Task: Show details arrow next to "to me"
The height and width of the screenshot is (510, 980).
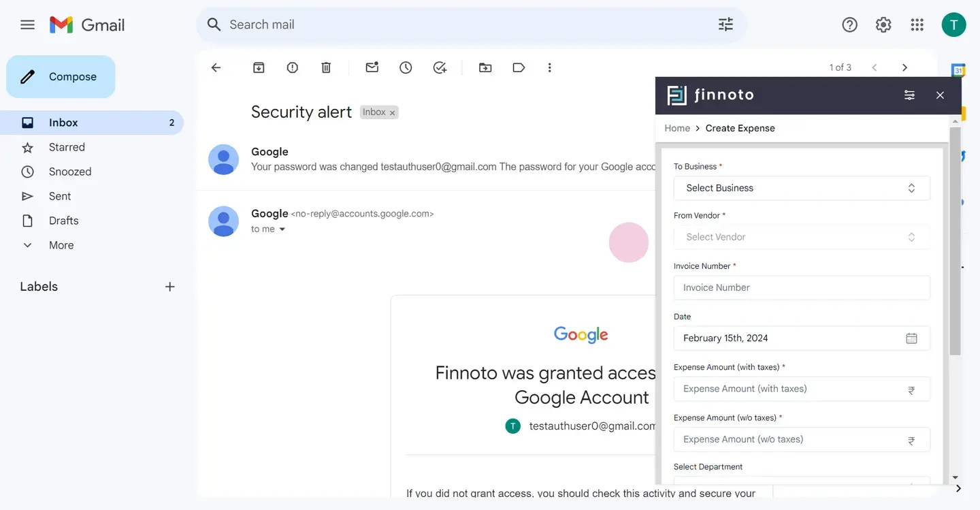Action: [x=282, y=229]
